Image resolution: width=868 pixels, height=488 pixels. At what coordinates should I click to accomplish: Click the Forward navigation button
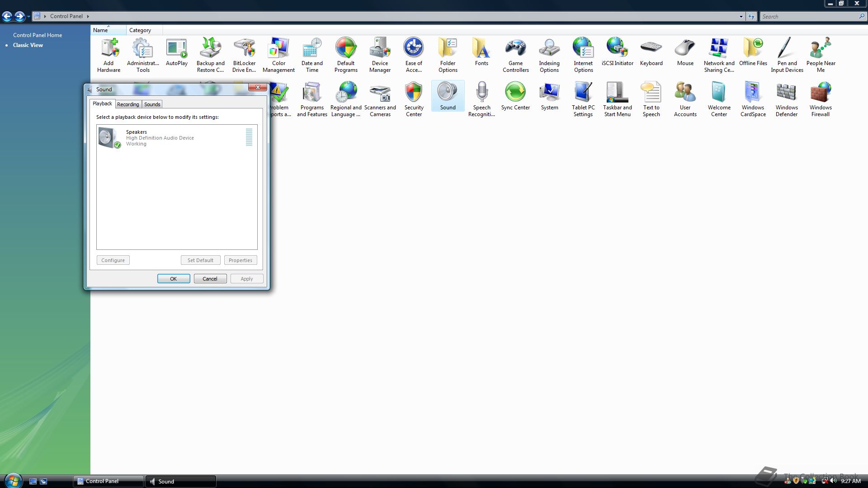point(19,17)
